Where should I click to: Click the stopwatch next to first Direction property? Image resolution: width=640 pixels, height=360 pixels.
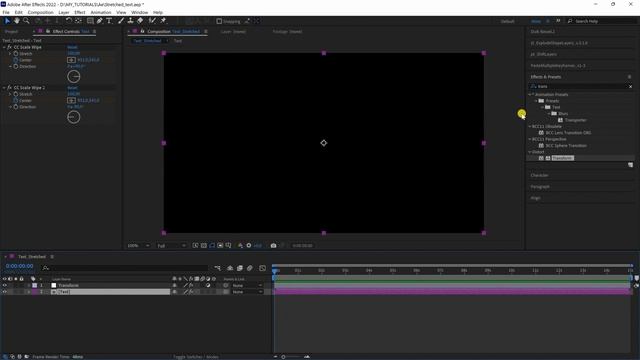[16, 66]
